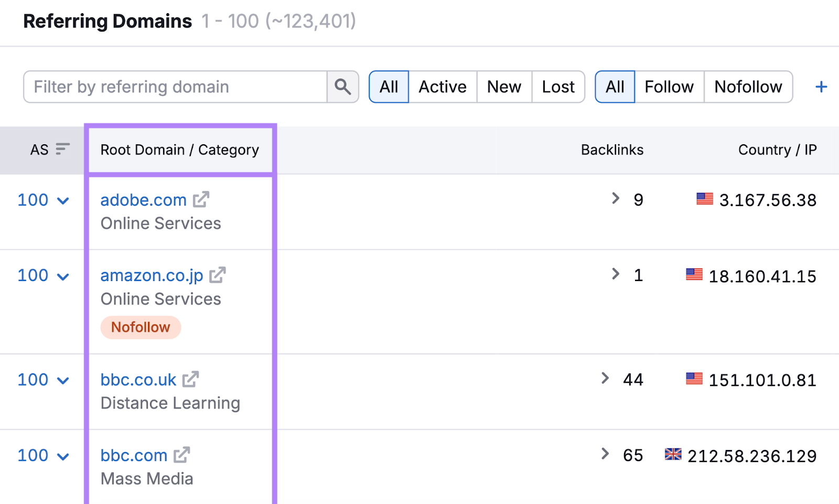The height and width of the screenshot is (504, 839).
Task: Expand the 44 backlinks of bbc.co.uk
Action: tap(605, 378)
